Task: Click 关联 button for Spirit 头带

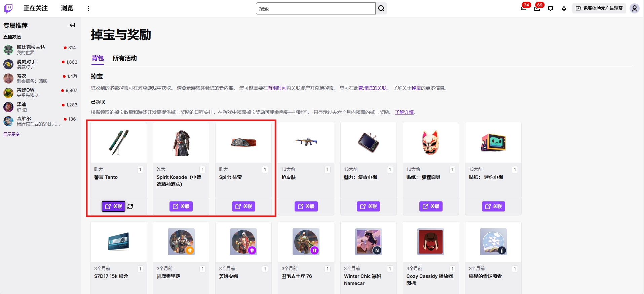Action: (x=243, y=206)
